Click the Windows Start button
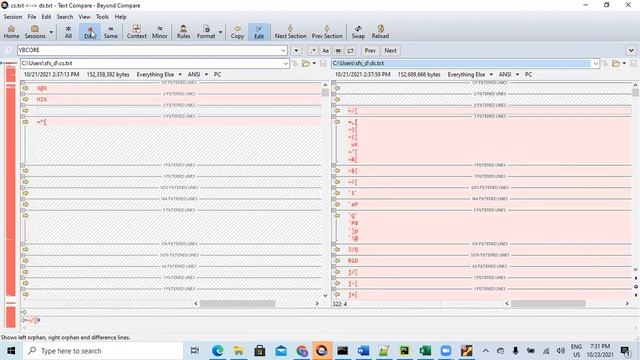Viewport: 640px width, 360px height. (11, 351)
